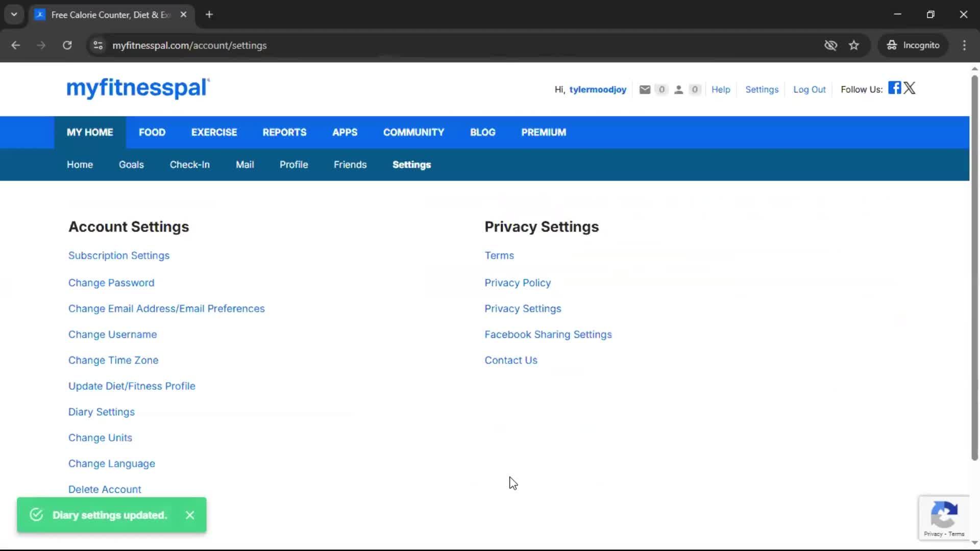Open Change Password link

111,283
